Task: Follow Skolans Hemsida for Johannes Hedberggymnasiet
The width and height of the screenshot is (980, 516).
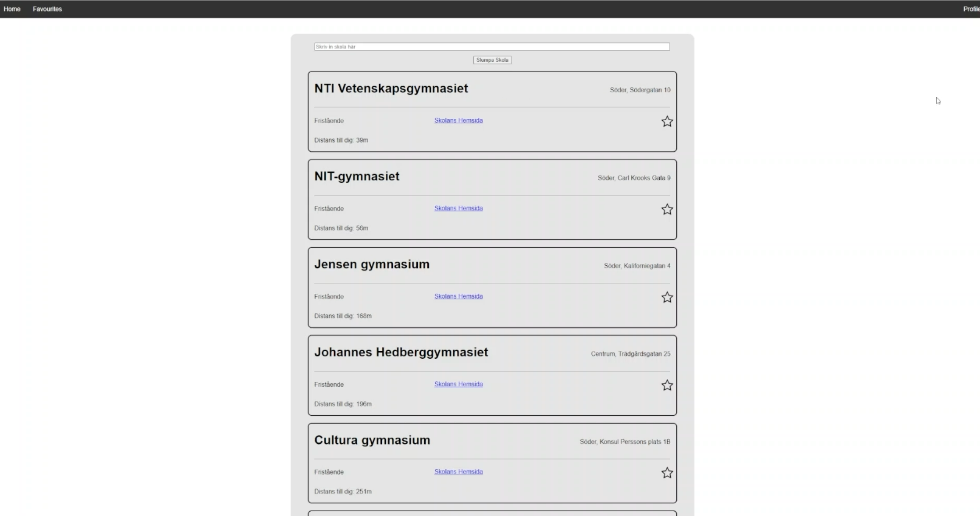Action: tap(459, 384)
